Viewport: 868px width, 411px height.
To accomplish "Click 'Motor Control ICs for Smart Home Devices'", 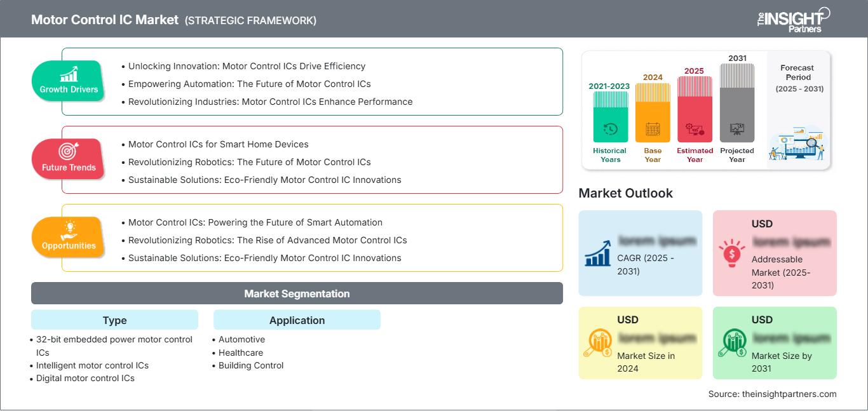I will pyautogui.click(x=218, y=144).
